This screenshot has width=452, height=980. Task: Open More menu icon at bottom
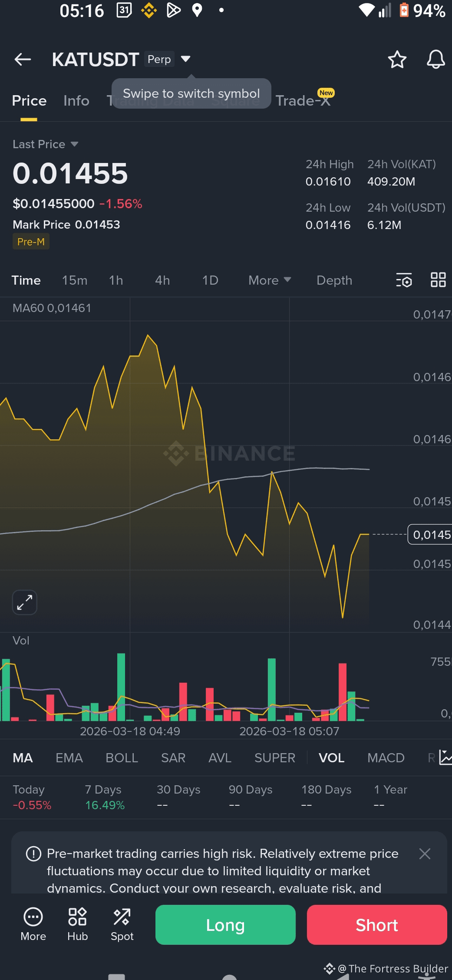(x=33, y=924)
